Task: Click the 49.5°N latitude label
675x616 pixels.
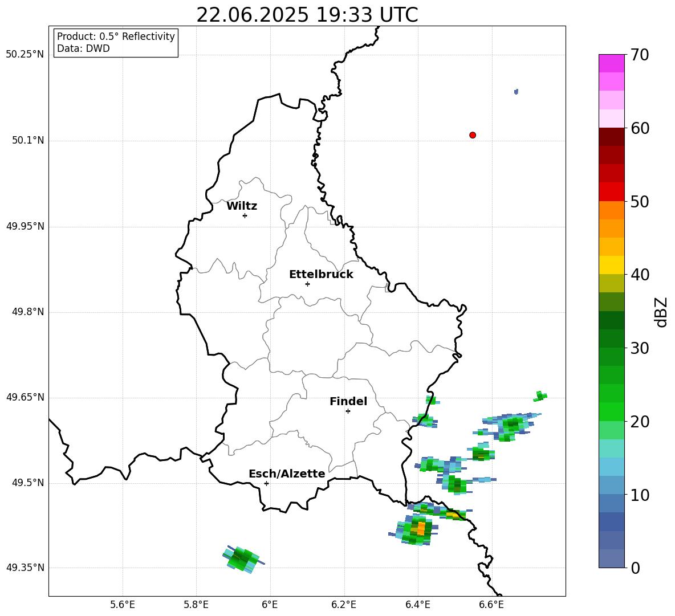Action: click(28, 483)
